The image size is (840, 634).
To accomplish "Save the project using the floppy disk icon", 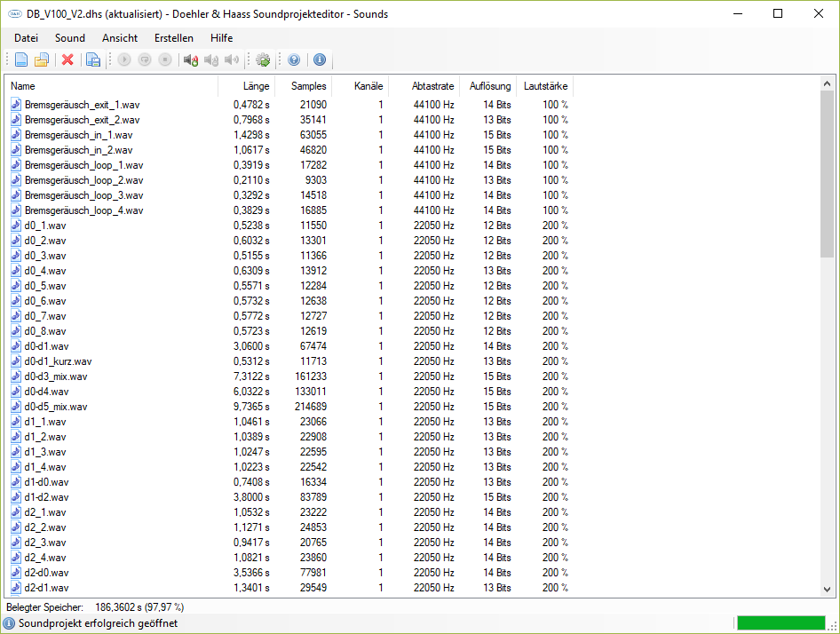I will tap(93, 59).
